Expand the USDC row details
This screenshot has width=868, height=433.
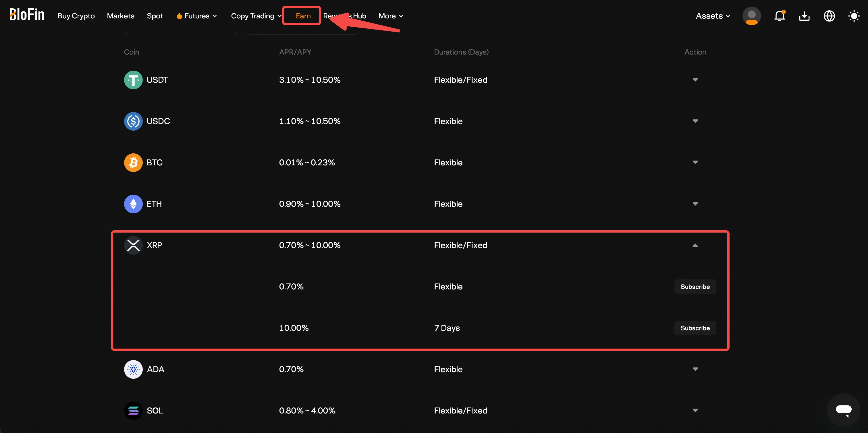pyautogui.click(x=695, y=121)
